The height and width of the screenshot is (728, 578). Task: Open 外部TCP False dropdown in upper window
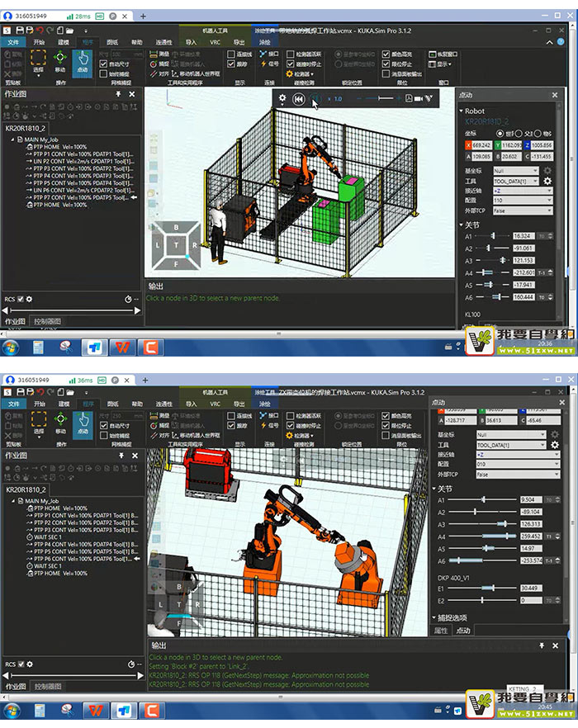[523, 210]
